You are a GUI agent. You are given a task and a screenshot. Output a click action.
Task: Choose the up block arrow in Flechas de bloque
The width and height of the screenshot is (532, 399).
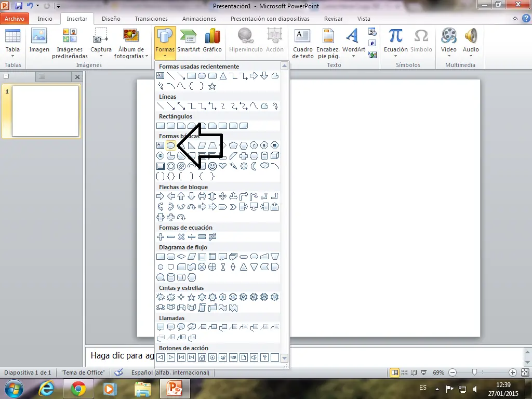(x=181, y=196)
